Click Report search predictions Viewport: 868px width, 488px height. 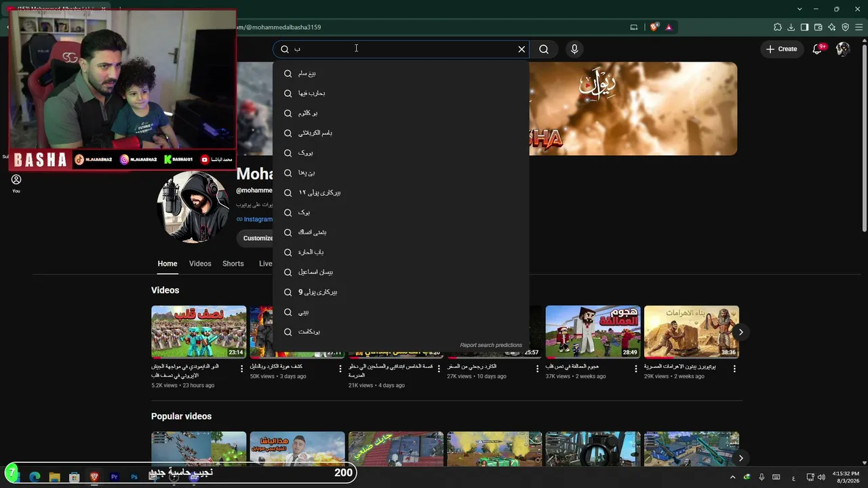491,345
